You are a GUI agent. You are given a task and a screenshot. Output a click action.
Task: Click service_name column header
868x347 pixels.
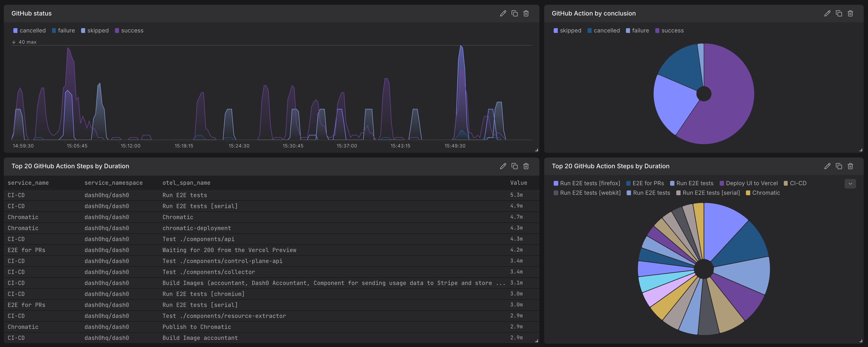(x=28, y=183)
